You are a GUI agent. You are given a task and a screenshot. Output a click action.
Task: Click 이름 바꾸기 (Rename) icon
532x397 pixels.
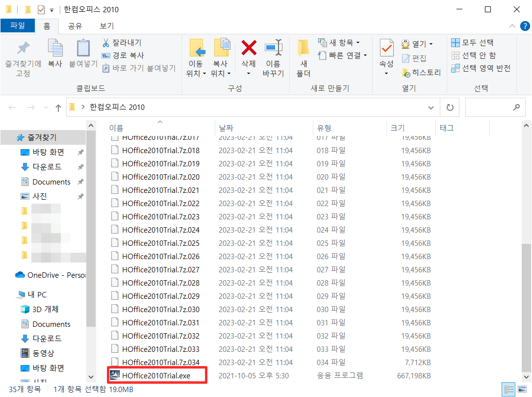(x=274, y=48)
